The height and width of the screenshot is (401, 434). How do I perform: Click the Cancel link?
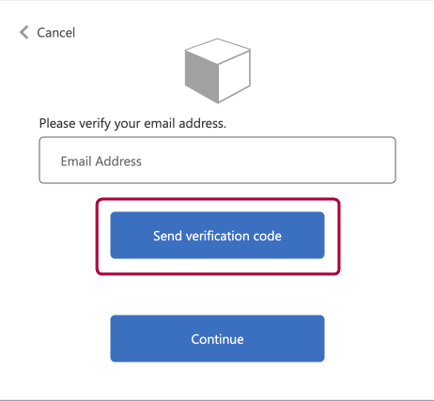pos(47,33)
